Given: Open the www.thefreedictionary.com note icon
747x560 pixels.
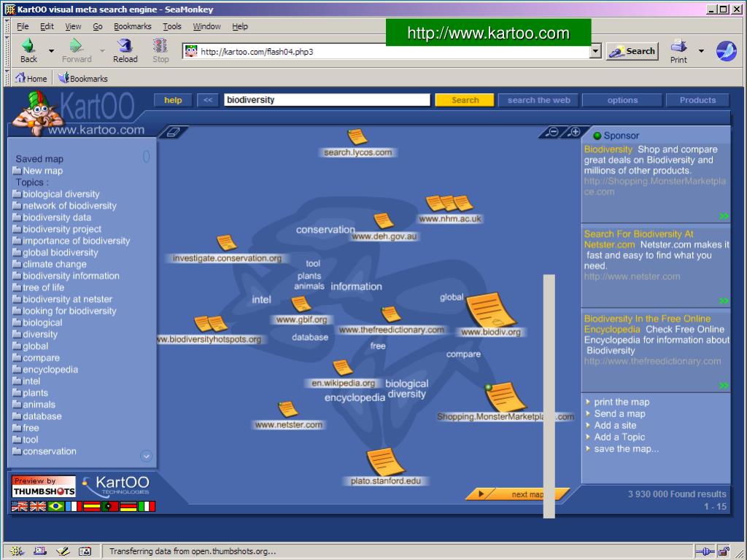Looking at the screenshot, I should tap(391, 314).
